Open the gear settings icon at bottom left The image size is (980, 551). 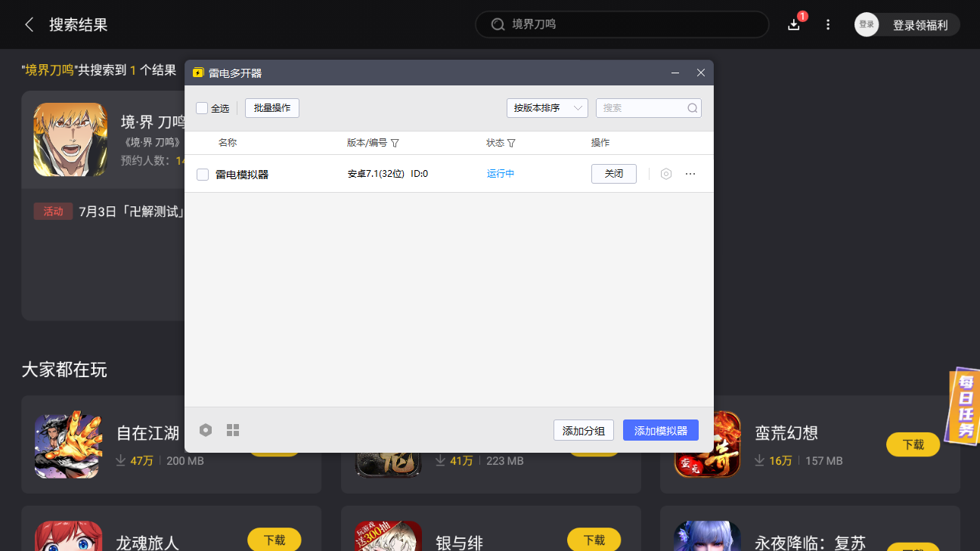pos(206,429)
